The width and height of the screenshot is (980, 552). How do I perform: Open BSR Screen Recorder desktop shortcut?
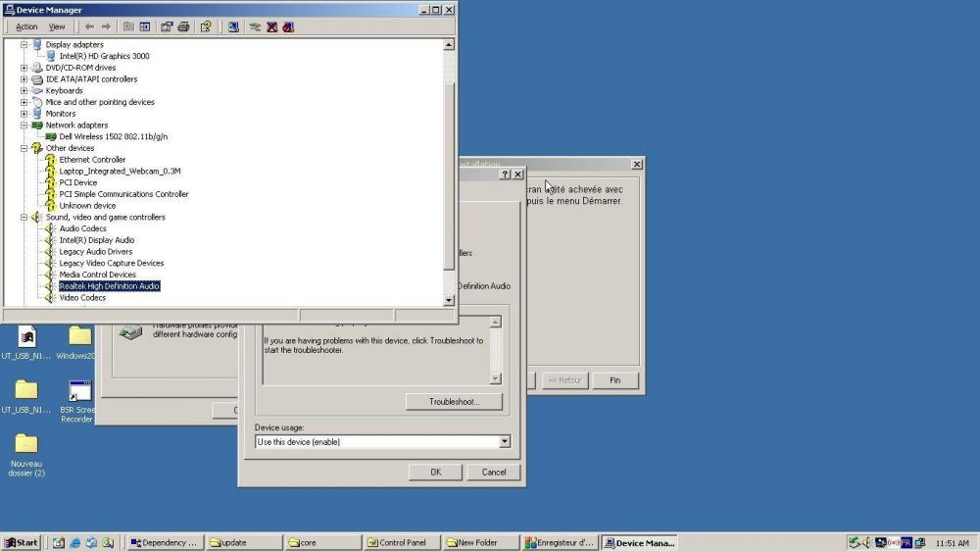[x=78, y=398]
